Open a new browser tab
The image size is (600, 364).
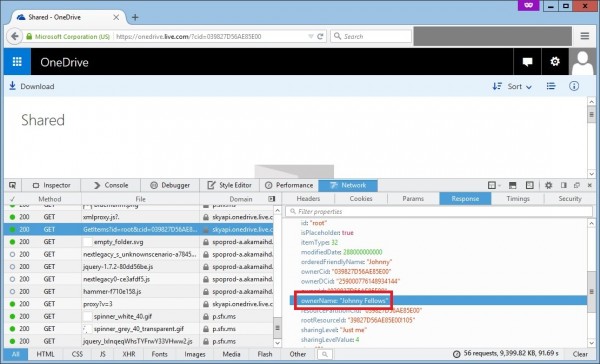135,17
